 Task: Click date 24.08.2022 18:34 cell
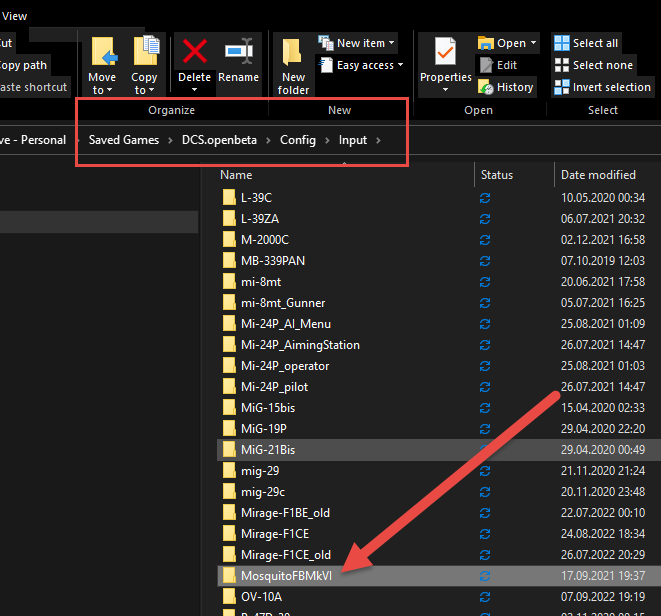pyautogui.click(x=603, y=534)
